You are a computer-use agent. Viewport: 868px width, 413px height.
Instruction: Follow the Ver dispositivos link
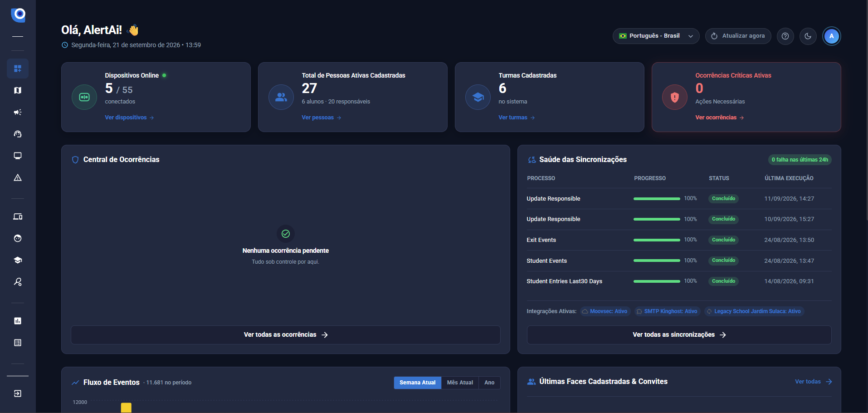[x=129, y=118]
